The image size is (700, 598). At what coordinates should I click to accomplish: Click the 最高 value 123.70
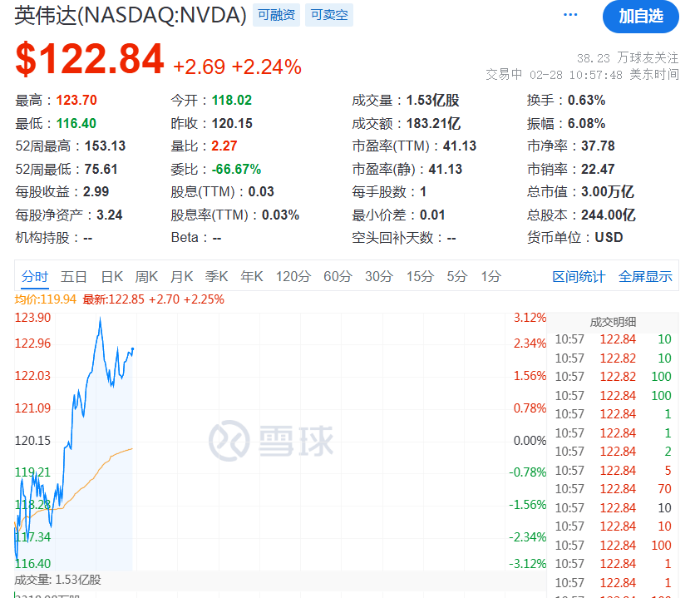click(76, 100)
